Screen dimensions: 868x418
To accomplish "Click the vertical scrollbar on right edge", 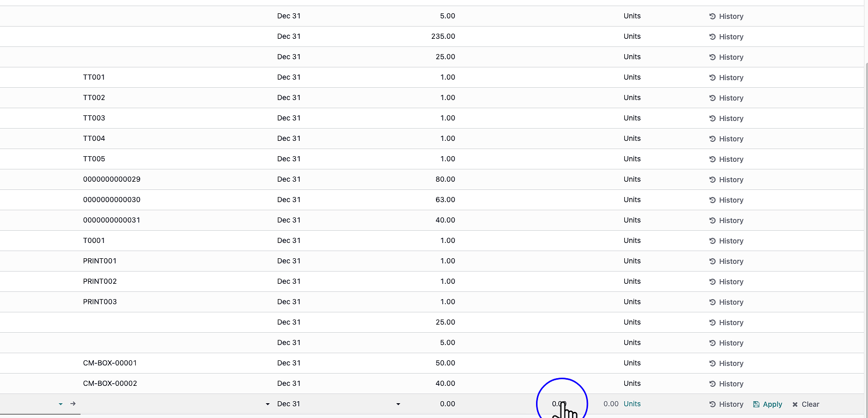I will pos(865,204).
